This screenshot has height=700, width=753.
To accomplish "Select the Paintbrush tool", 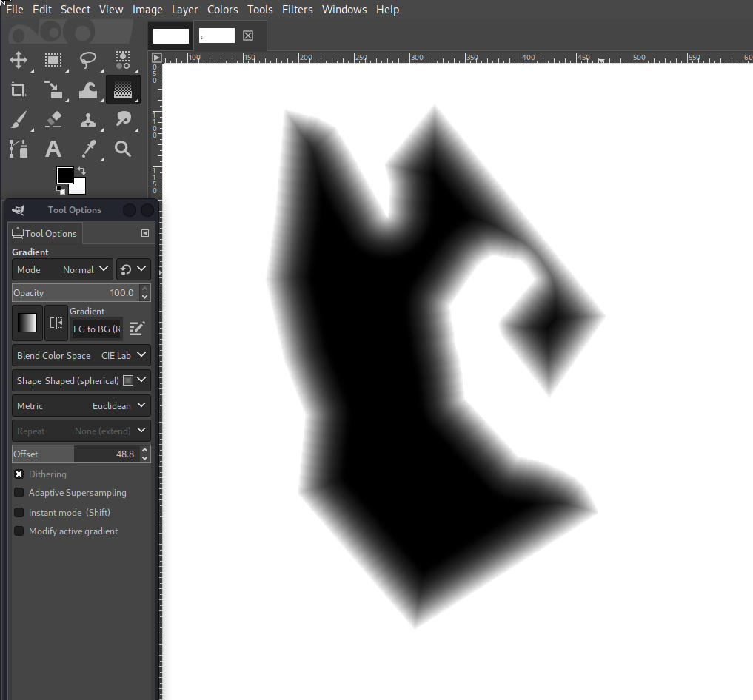I will (19, 120).
